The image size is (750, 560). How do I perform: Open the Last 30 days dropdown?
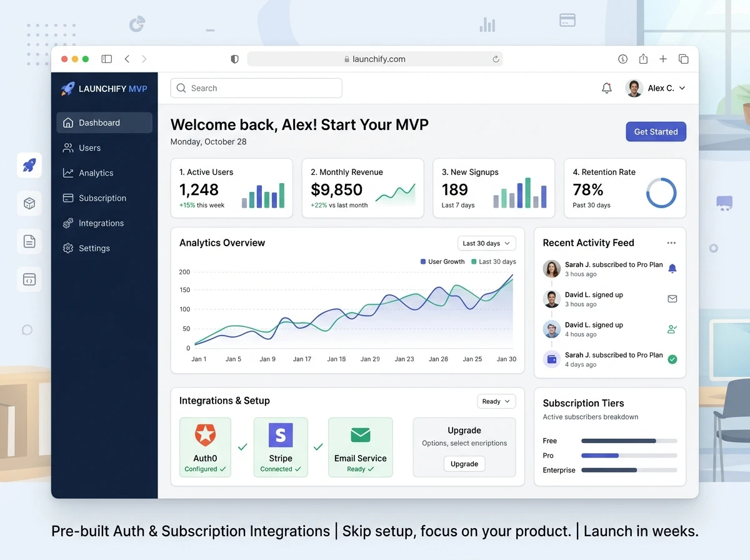486,243
